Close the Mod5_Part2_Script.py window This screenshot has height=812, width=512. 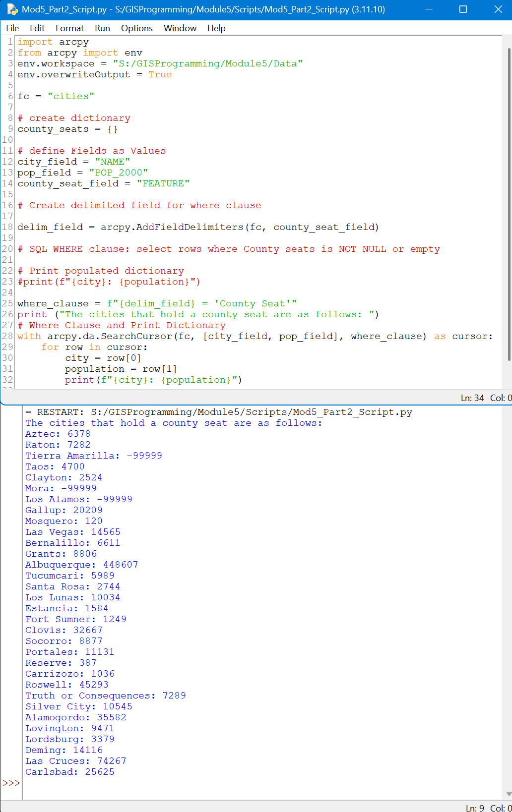point(498,9)
